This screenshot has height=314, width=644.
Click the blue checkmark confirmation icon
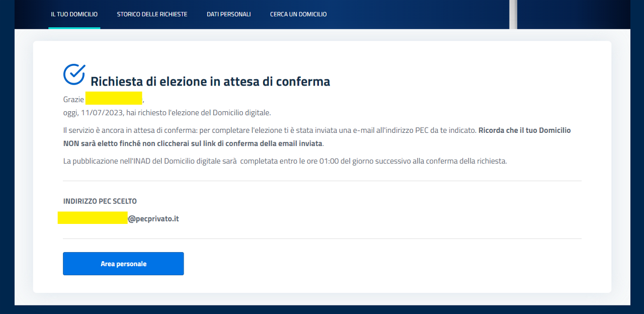coord(74,74)
